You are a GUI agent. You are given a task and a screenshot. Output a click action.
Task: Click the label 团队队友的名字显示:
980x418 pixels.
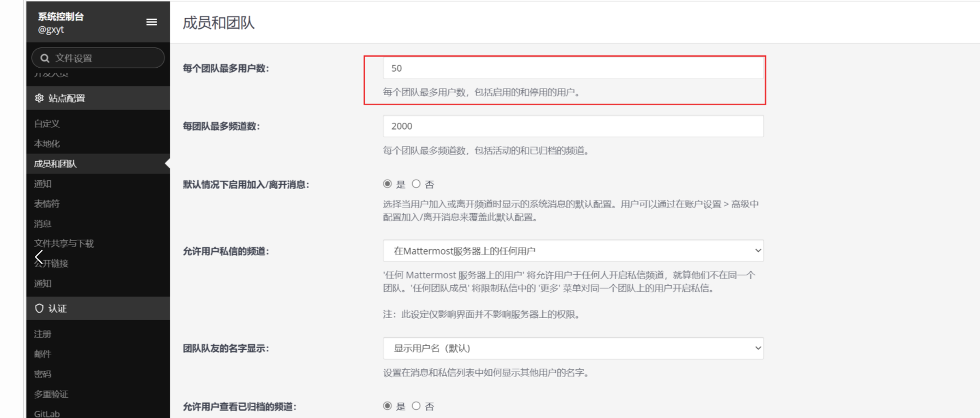tap(226, 349)
